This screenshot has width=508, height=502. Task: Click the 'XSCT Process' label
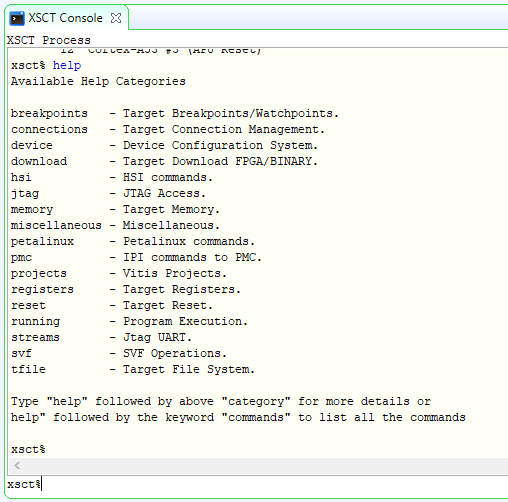coord(49,40)
